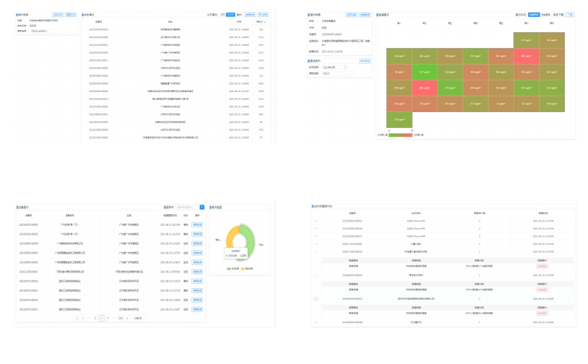The height and width of the screenshot is (364, 588).
Task: Sort table by the PM2.5 column arrow
Action: pyautogui.click(x=265, y=22)
